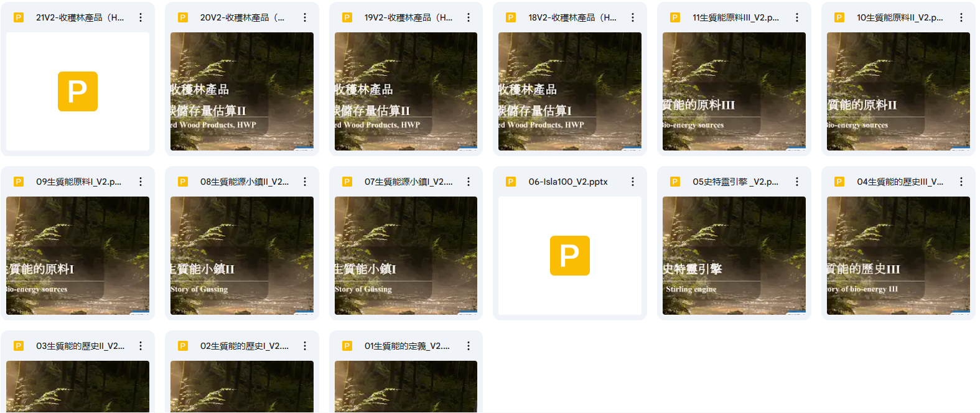The image size is (980, 413).
Task: Click the PowerPoint icon beside the 19V2-收穫林產品 file name
Action: tap(347, 17)
